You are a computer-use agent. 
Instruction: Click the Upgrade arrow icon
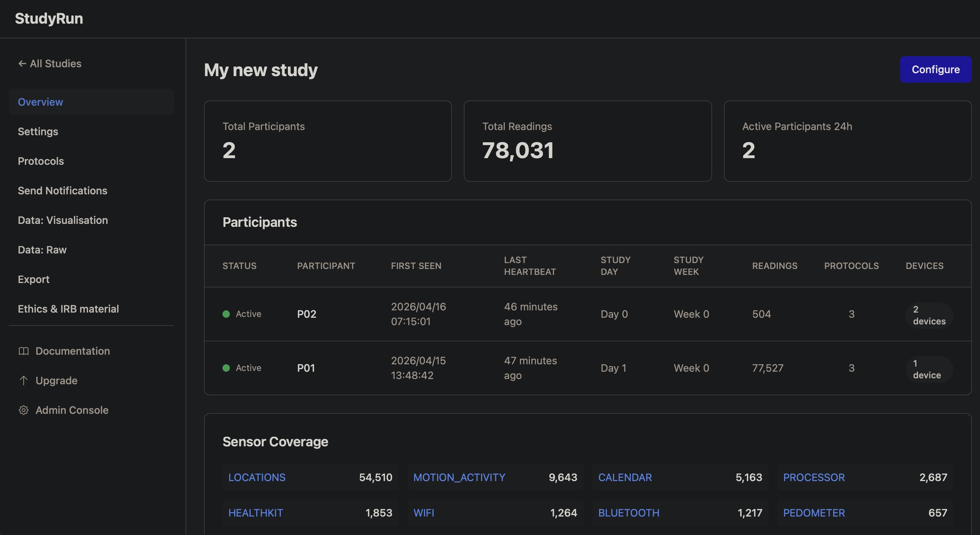point(24,381)
